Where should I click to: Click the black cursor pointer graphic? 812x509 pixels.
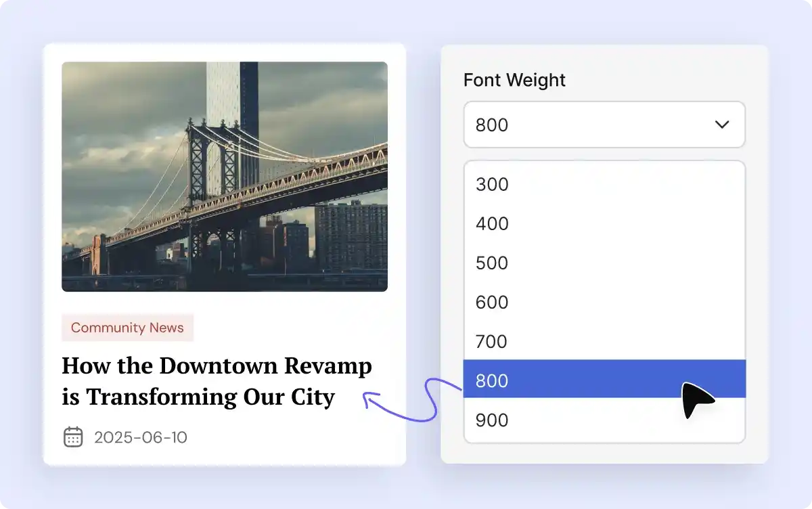[x=696, y=399]
